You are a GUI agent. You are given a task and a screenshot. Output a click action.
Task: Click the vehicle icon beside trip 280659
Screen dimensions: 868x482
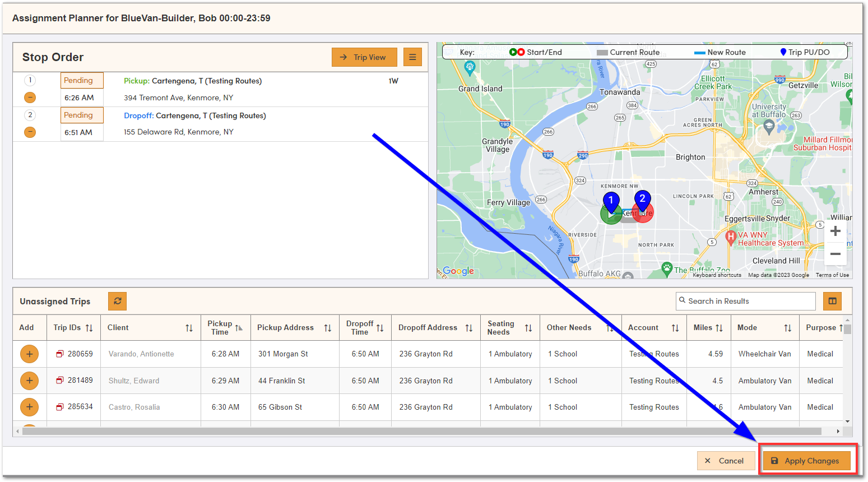[59, 354]
